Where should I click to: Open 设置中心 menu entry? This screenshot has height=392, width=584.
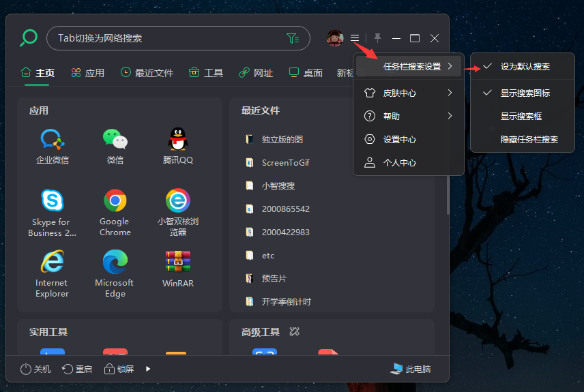coord(408,139)
